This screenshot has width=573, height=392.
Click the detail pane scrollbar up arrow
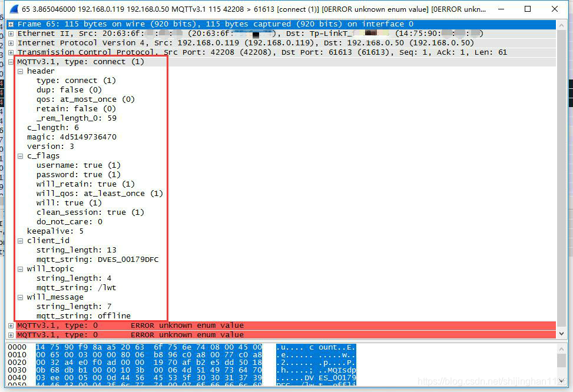point(562,25)
